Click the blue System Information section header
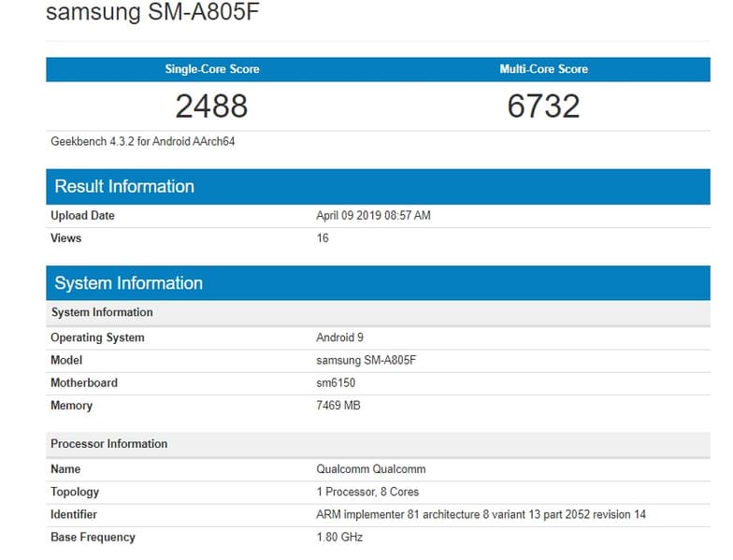Image resolution: width=733 pixels, height=560 pixels. tap(128, 283)
